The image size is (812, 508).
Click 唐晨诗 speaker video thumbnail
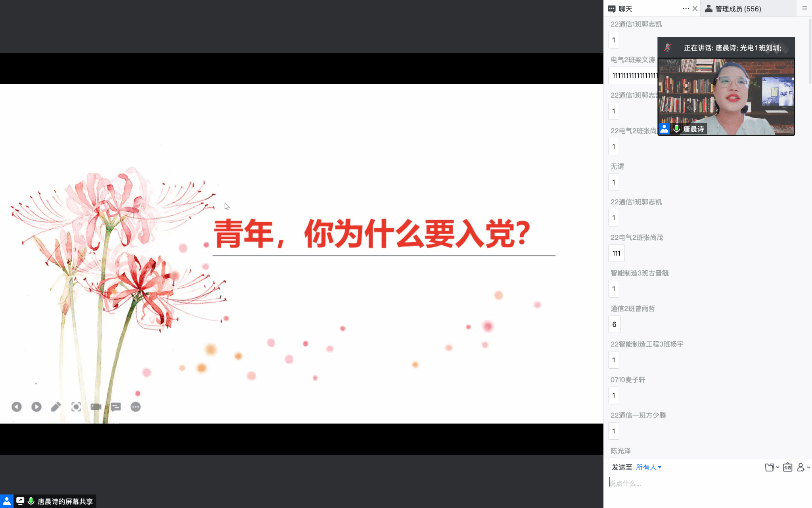[x=726, y=97]
